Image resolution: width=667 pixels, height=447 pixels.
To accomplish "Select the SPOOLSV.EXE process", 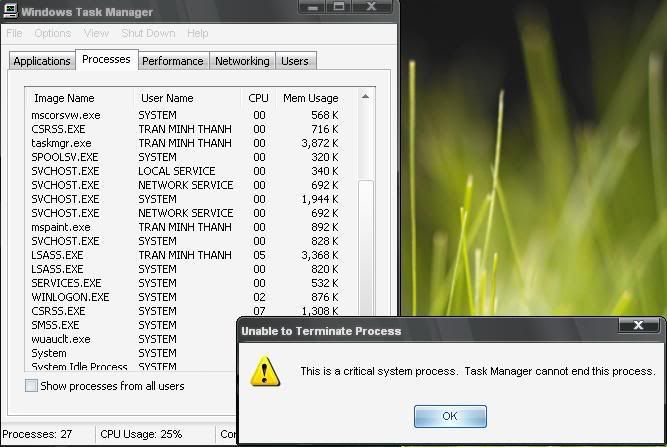I will tap(185, 157).
